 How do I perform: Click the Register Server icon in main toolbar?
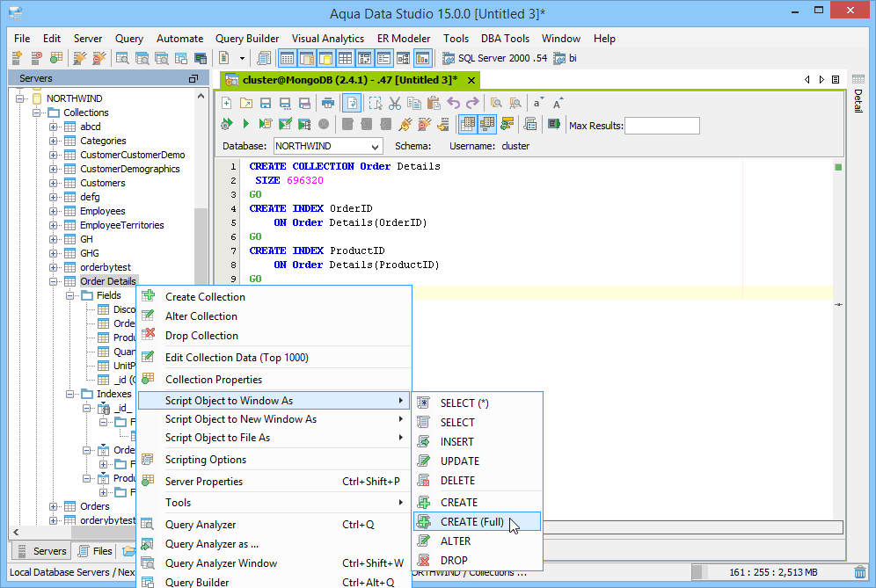[18, 57]
